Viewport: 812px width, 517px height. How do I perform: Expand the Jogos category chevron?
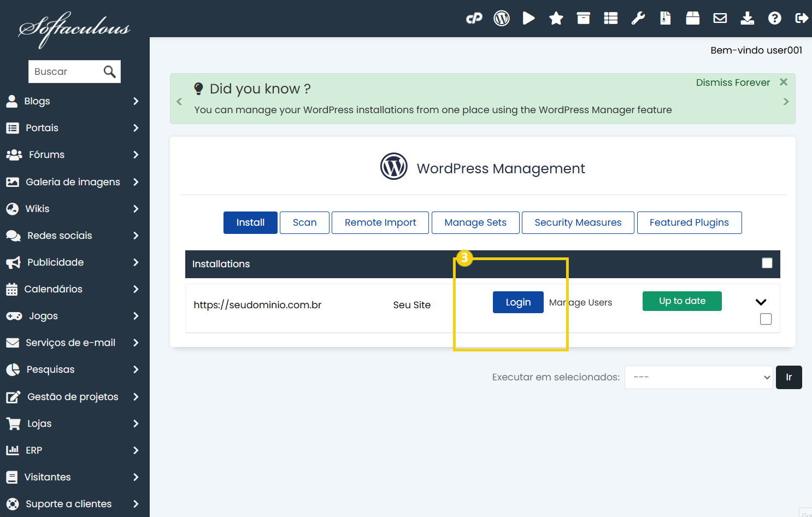point(136,316)
